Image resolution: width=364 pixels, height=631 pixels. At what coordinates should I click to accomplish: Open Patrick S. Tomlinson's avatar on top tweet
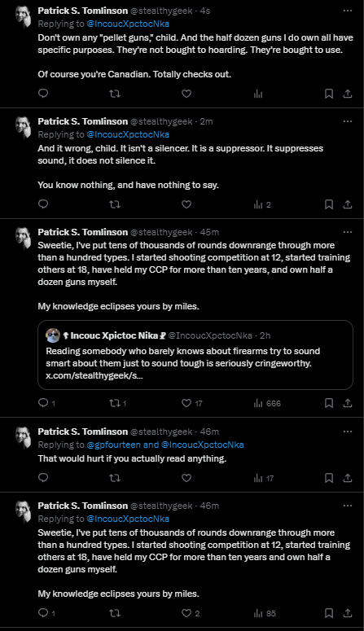tap(24, 16)
